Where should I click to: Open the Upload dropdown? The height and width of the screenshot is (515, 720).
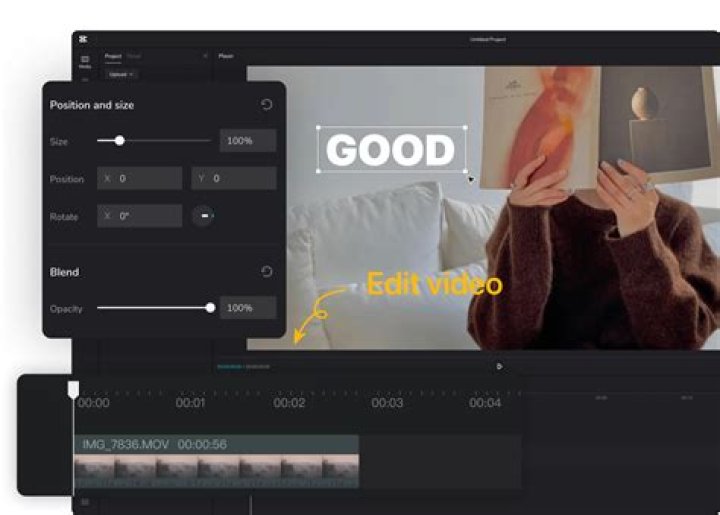122,74
